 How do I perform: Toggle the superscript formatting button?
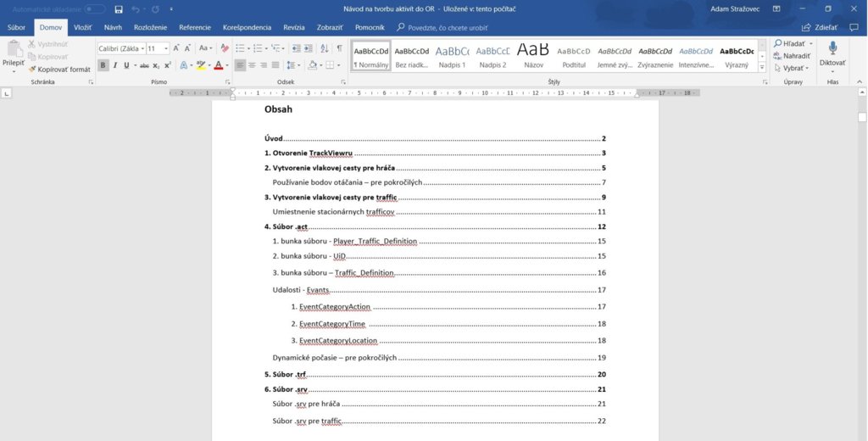(x=168, y=65)
